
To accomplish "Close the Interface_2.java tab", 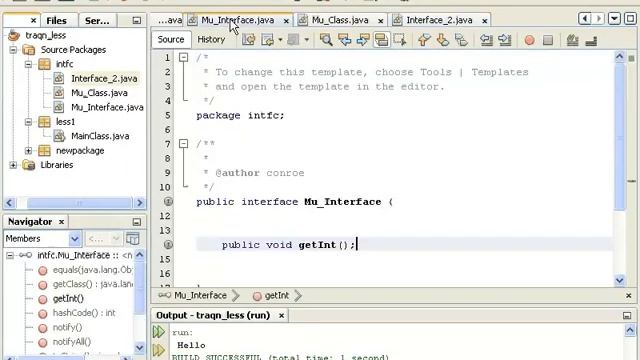I will click(484, 21).
